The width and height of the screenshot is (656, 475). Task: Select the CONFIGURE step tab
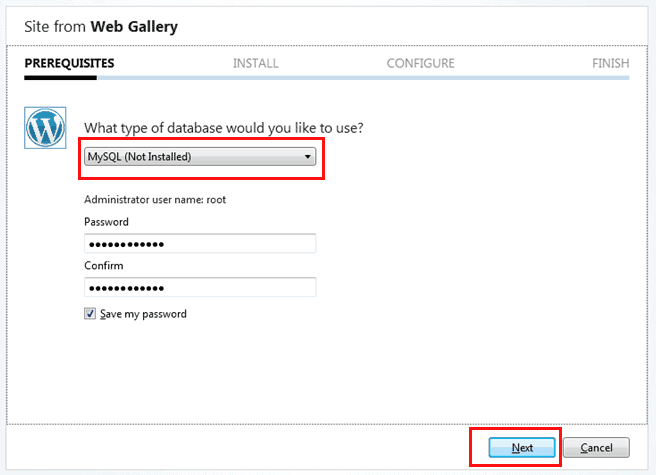click(420, 63)
